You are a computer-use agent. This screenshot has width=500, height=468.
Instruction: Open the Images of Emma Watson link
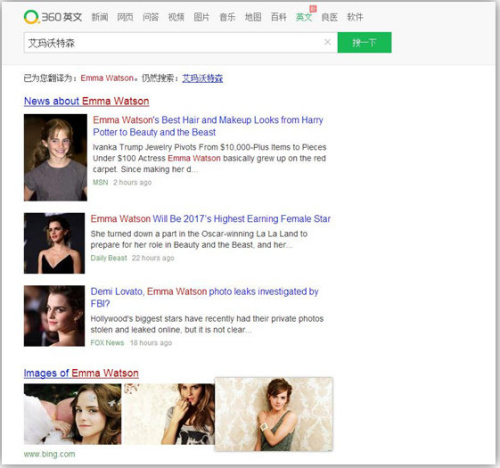pyautogui.click(x=81, y=373)
